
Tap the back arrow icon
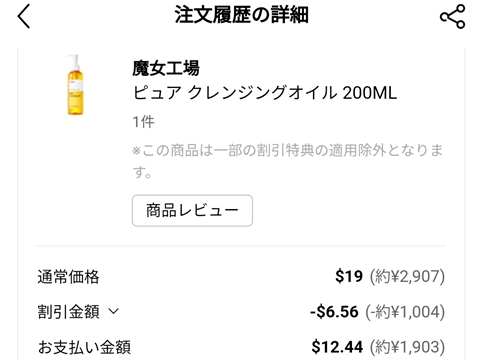click(x=24, y=16)
